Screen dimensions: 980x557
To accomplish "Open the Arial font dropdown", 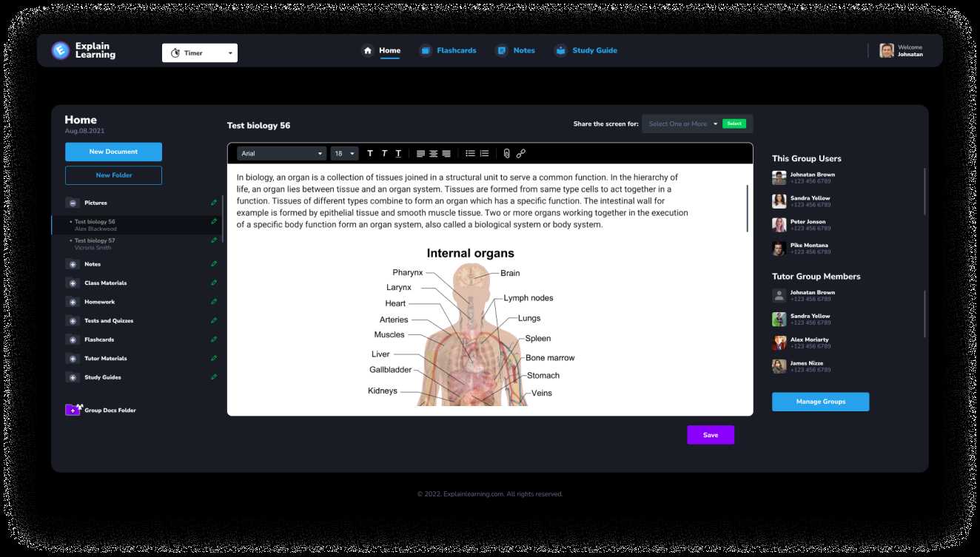I will coord(282,154).
